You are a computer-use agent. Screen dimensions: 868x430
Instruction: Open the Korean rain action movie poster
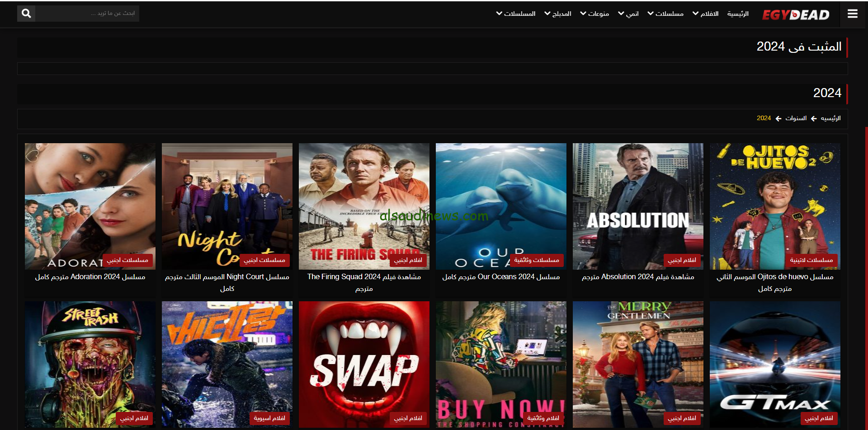tap(227, 365)
